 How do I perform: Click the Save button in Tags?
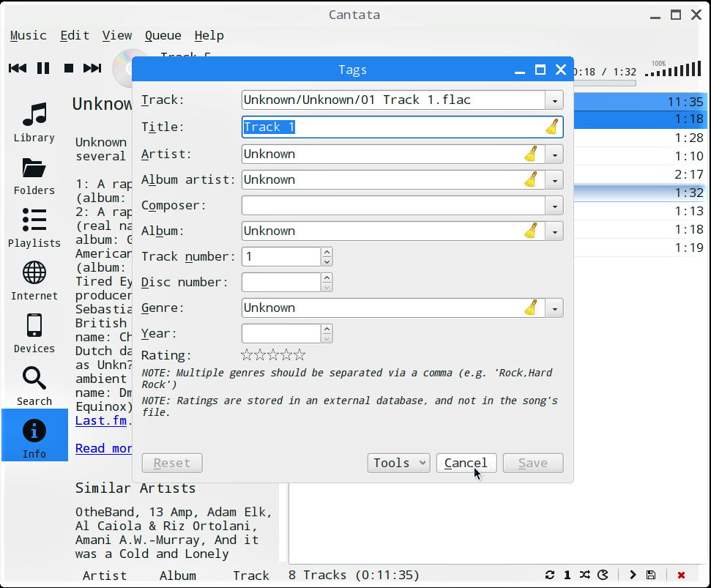(x=533, y=463)
